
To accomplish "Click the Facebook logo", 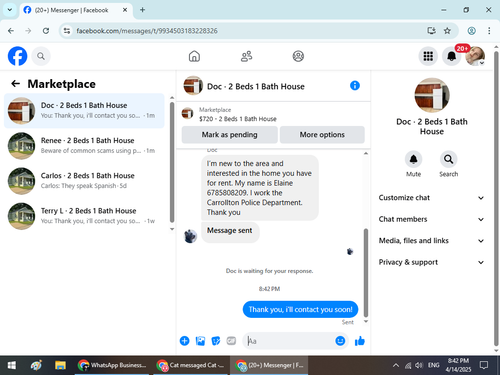I will 17,56.
